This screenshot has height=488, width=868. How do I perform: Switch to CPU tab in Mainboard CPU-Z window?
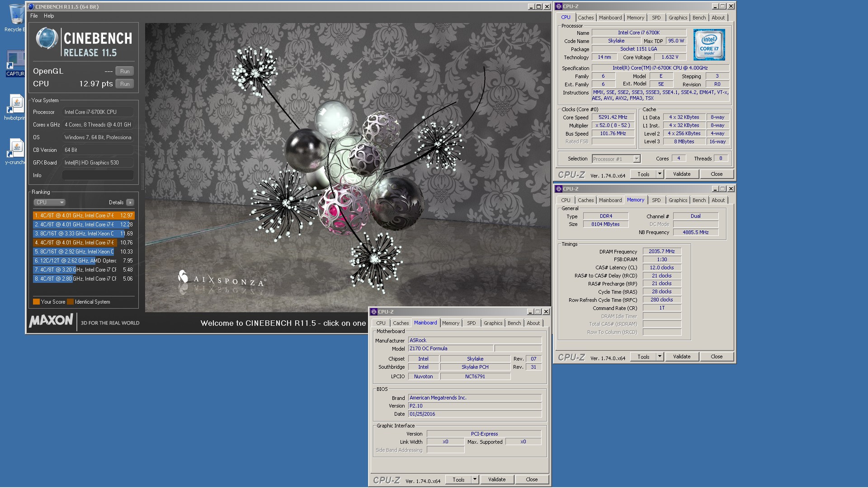click(381, 323)
